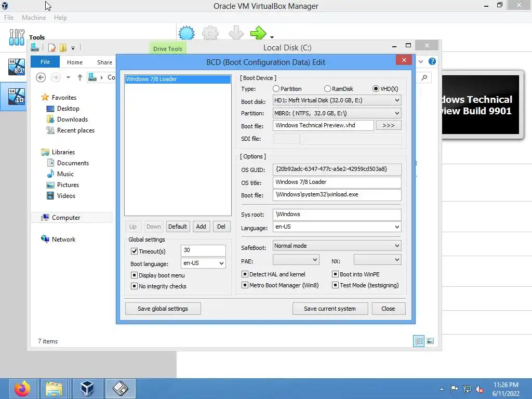Switch to Details view icon
Screen dimensions: 532x399
click(419, 341)
